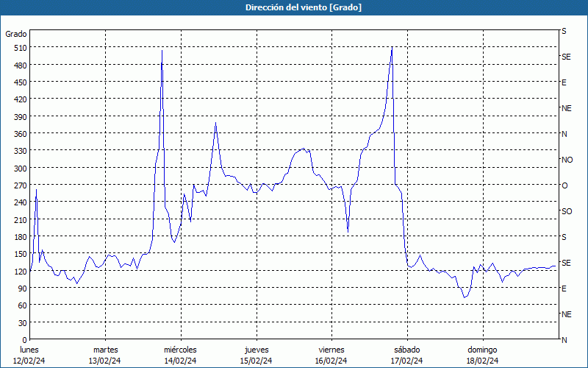Click the curve spike near 505 before miércoles

[x=162, y=50]
